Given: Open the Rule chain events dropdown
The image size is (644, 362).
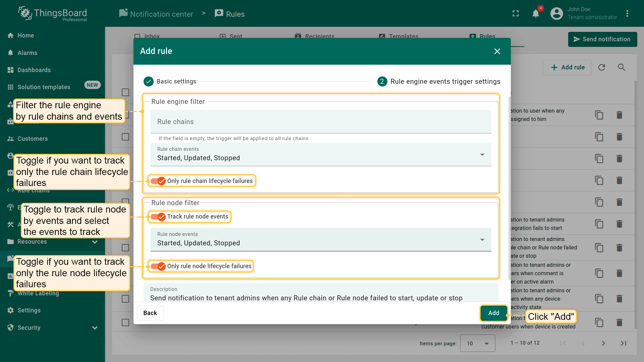Looking at the screenshot, I should pos(321,155).
